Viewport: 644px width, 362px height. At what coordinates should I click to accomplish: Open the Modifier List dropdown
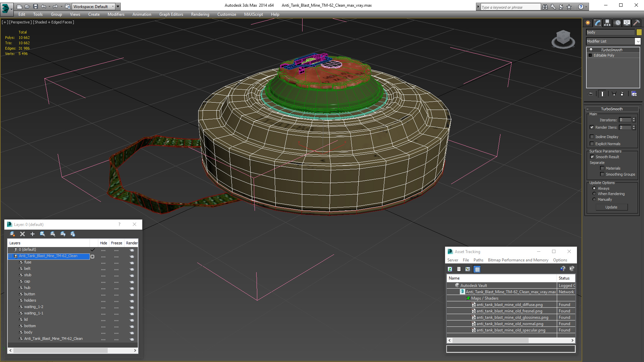[x=637, y=41]
